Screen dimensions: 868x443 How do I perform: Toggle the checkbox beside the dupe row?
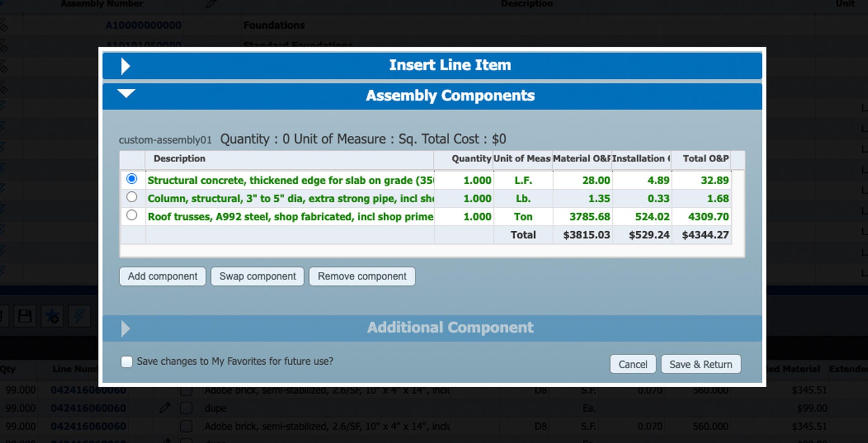tap(186, 408)
